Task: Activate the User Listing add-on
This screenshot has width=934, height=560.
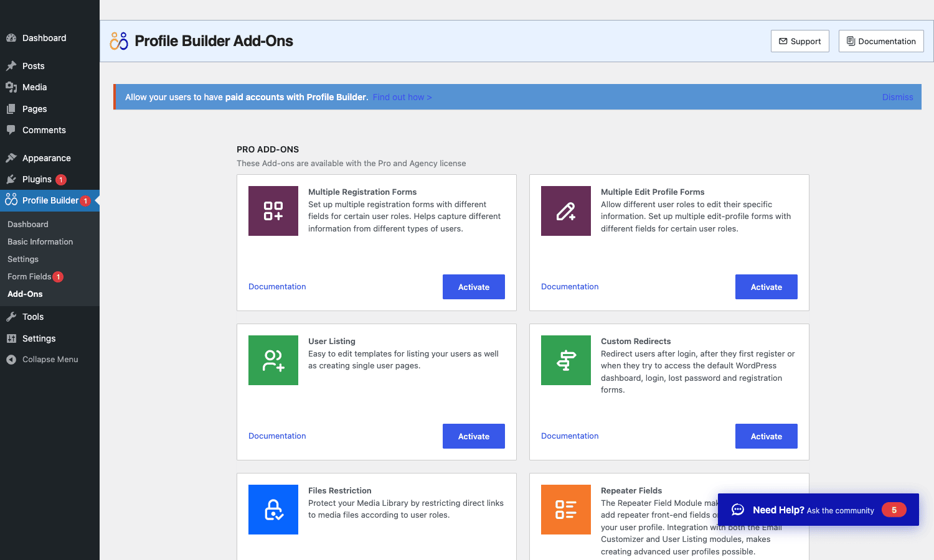Action: pyautogui.click(x=474, y=436)
